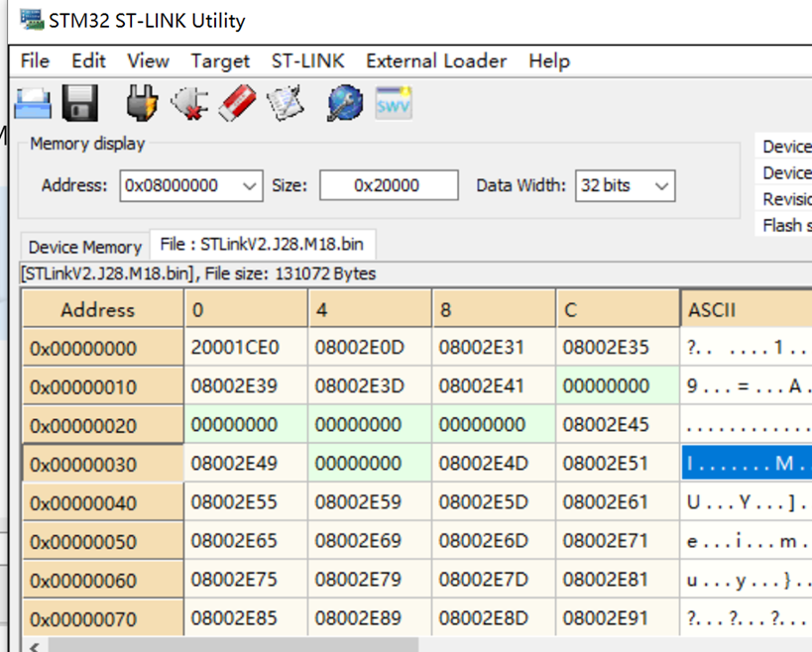
Task: Open the View menu
Action: pos(148,61)
